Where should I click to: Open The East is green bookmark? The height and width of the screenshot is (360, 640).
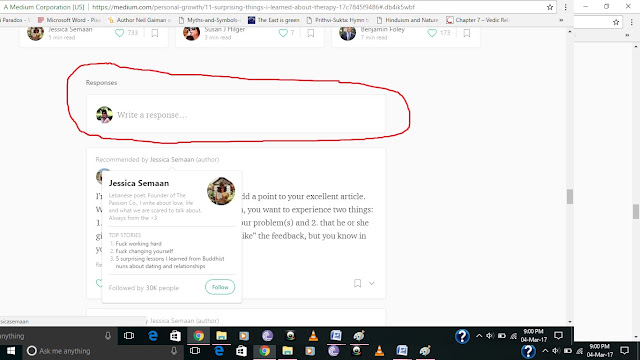[274, 20]
